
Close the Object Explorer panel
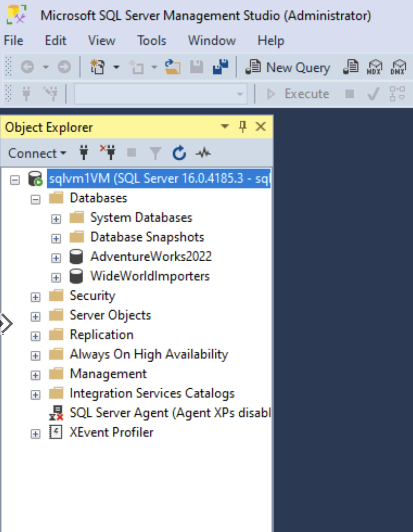coord(261,127)
